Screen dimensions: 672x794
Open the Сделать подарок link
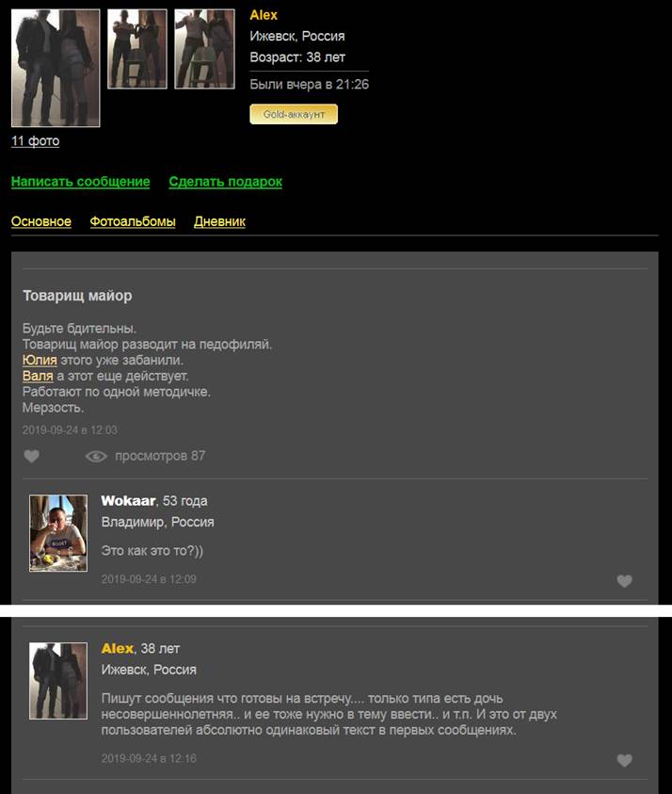coord(226,181)
